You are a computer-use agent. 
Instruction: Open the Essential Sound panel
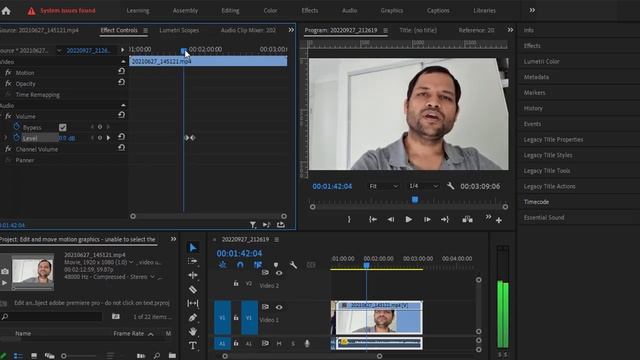point(544,218)
